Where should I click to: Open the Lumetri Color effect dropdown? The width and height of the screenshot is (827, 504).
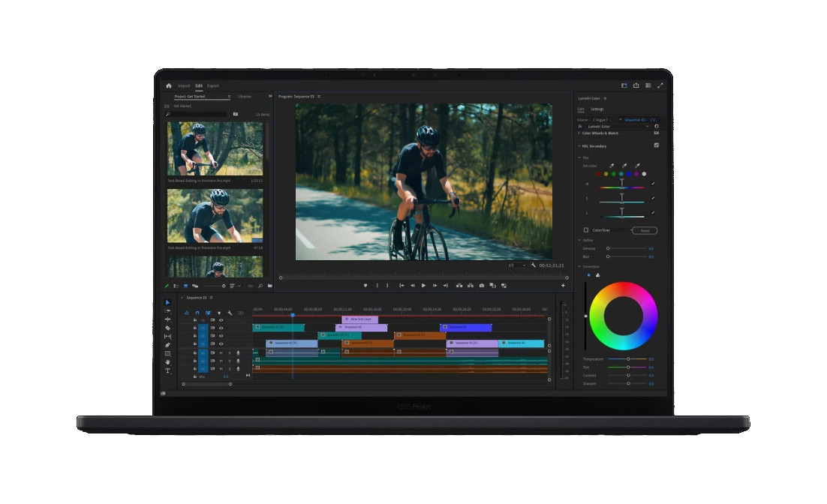click(x=618, y=127)
